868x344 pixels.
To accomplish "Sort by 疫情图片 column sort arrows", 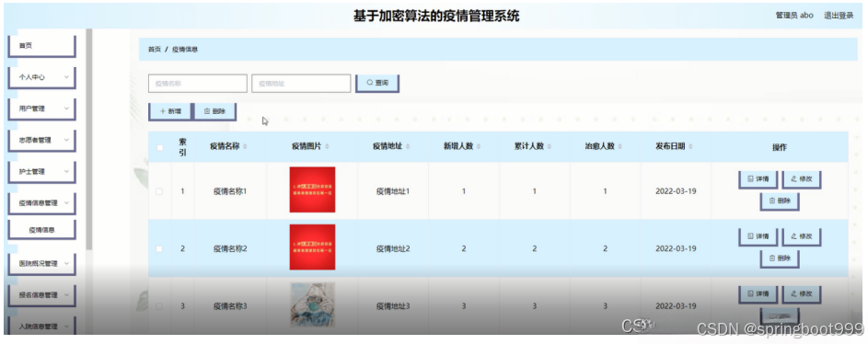I will coord(327,146).
